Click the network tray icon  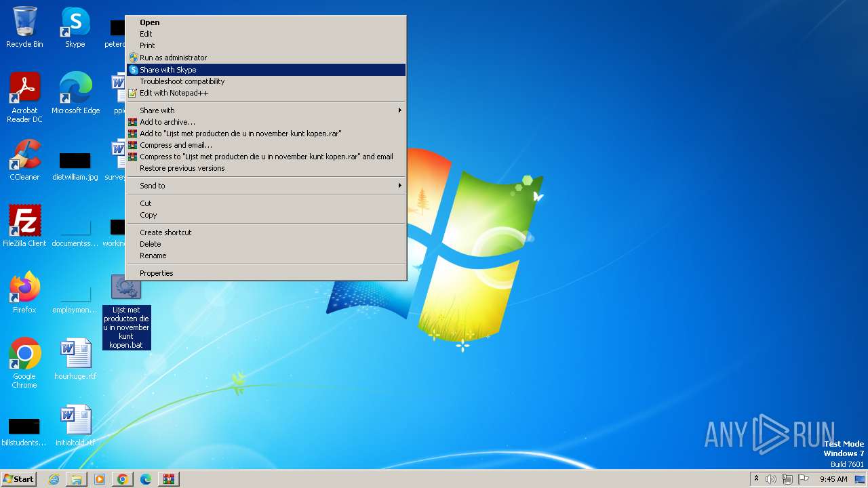(x=787, y=479)
